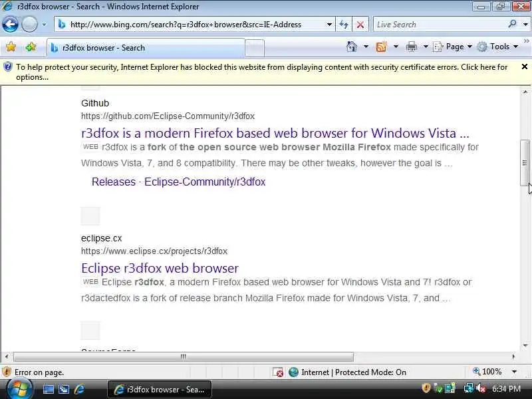This screenshot has height=399, width=532.
Task: Click the RSS feeds icon
Action: (381, 47)
